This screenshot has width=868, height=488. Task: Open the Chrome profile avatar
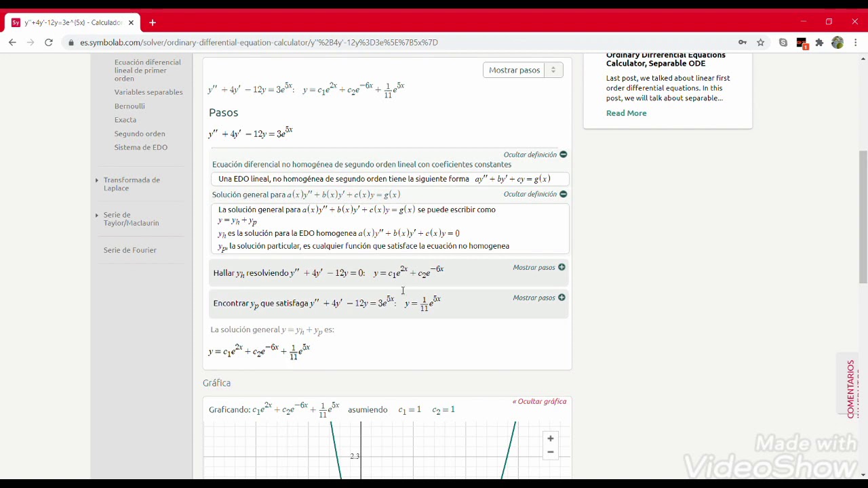coord(837,42)
